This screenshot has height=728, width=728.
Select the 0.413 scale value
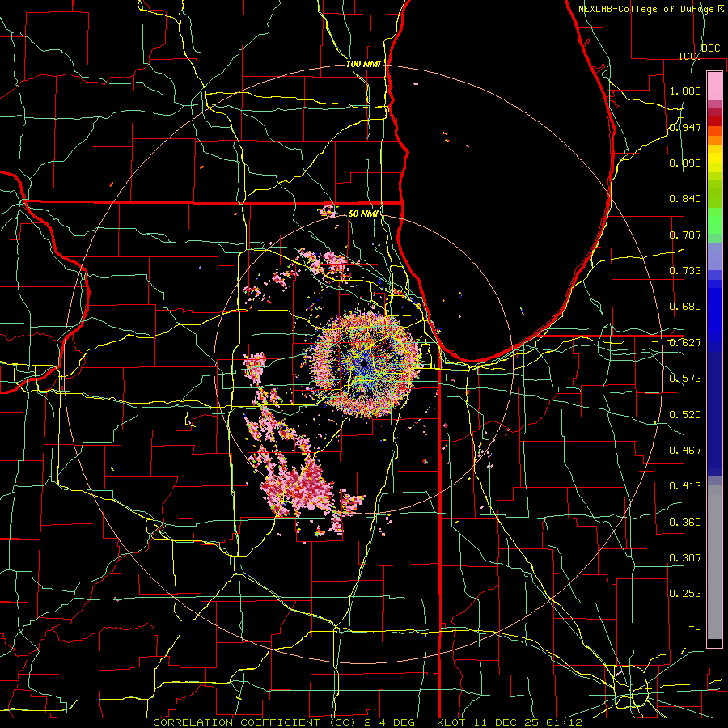(685, 486)
